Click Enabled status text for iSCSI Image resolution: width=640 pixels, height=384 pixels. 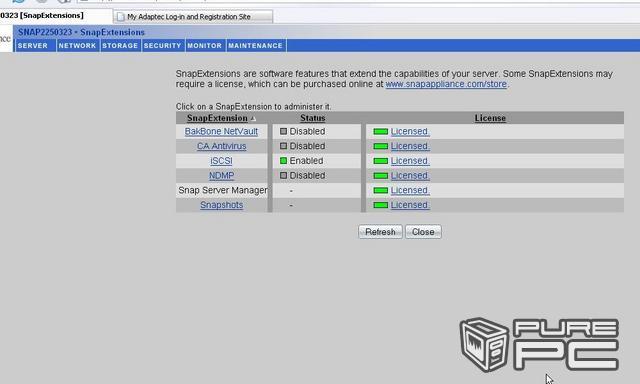coord(306,161)
